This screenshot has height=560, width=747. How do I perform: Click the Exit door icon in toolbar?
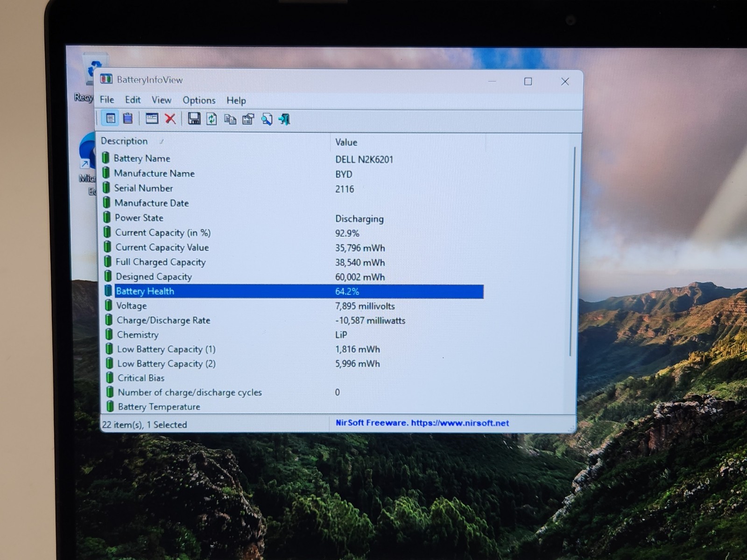284,119
